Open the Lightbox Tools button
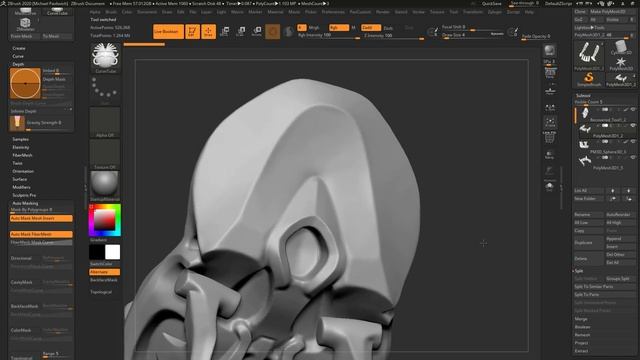This screenshot has height=360, width=640. (x=604, y=28)
